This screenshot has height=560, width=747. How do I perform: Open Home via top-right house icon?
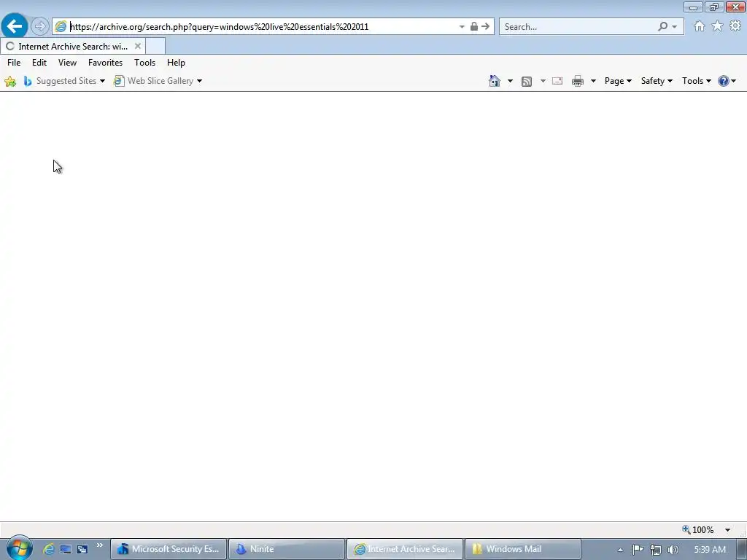tap(700, 27)
